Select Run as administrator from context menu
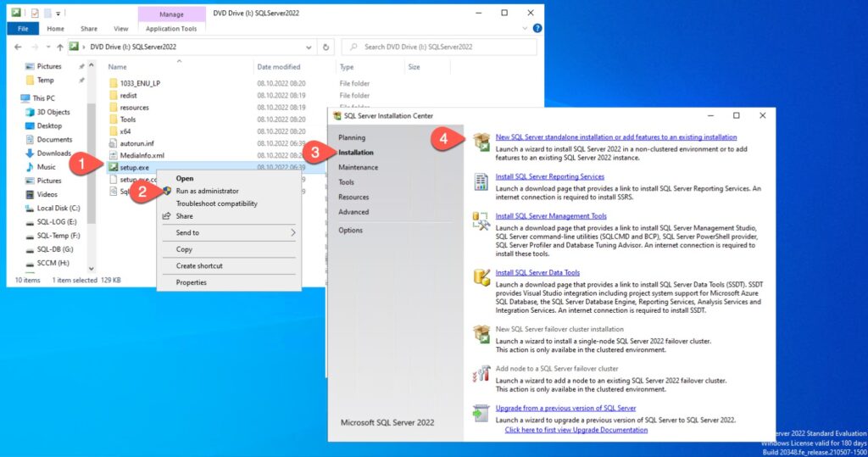This screenshot has width=868, height=457. [x=207, y=191]
